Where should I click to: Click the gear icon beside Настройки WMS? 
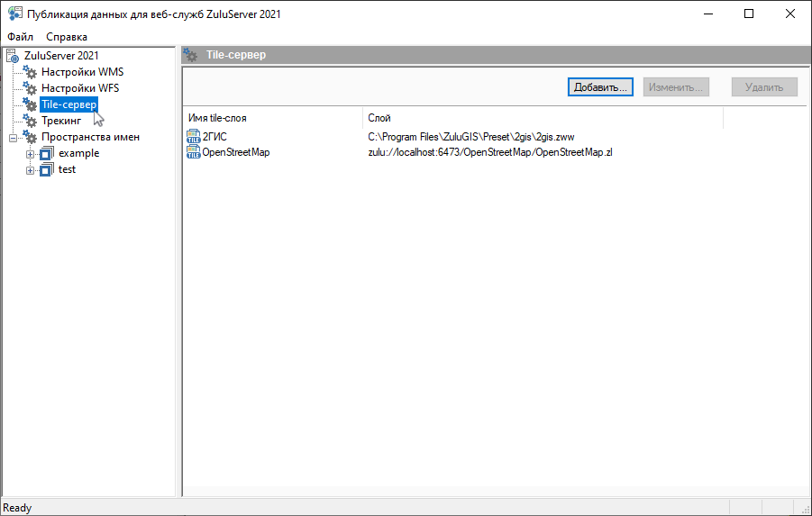click(30, 72)
